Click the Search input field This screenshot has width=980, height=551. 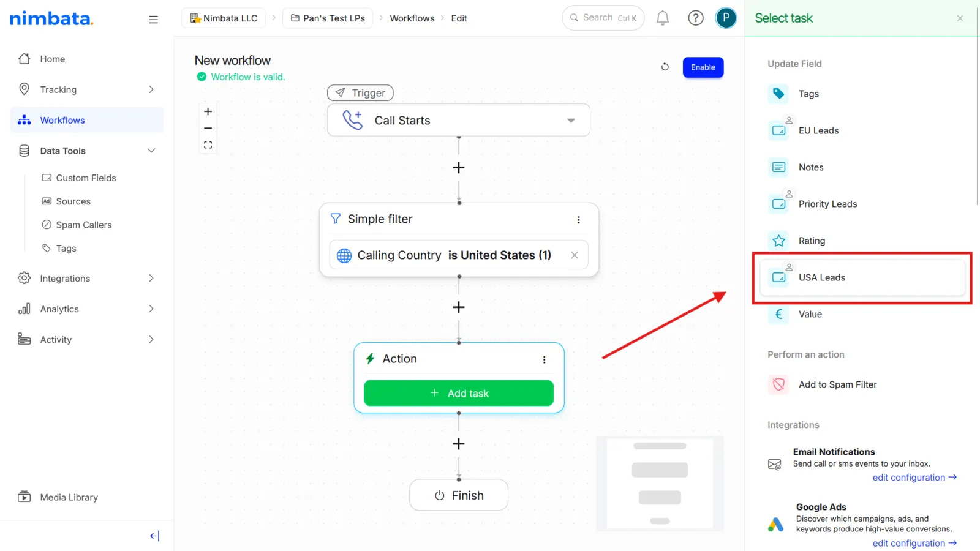(x=603, y=18)
